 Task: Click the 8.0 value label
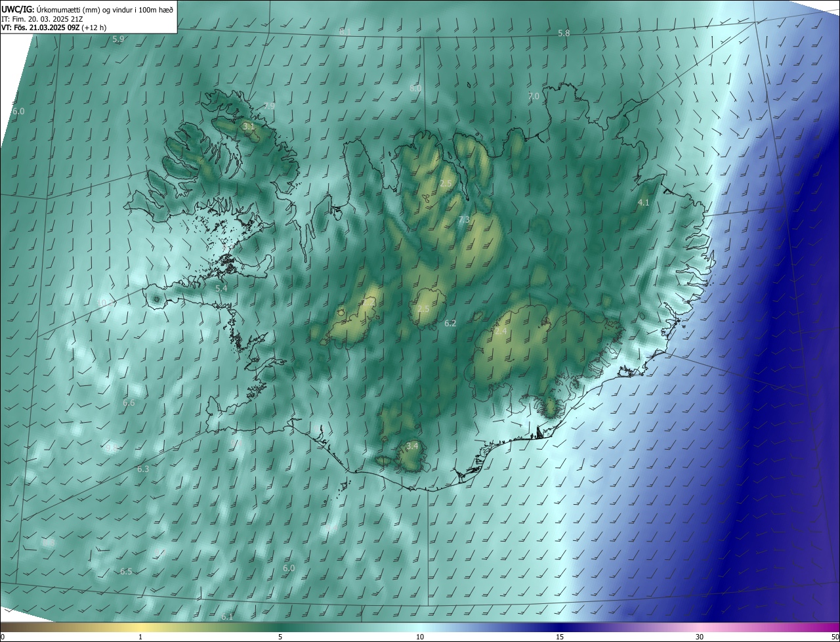[x=415, y=88]
